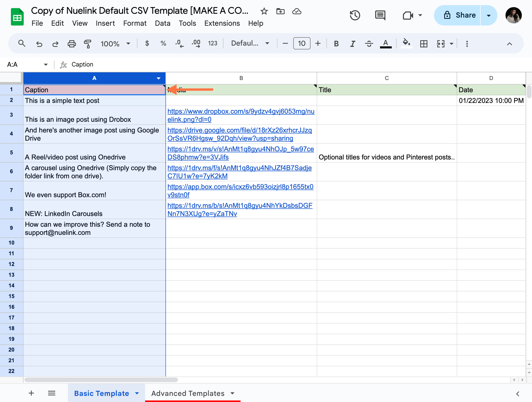The image size is (532, 402).
Task: Open the side panel chevron
Action: click(518, 394)
